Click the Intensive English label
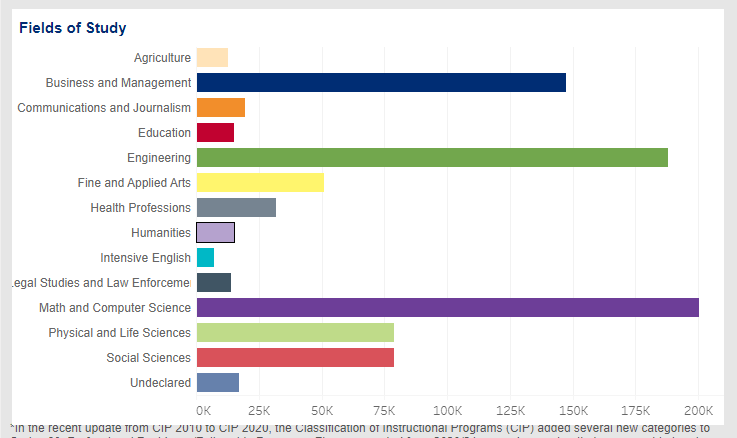 click(145, 258)
